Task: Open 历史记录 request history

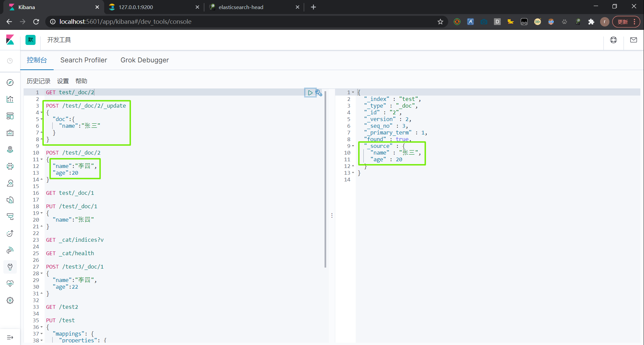Action: (x=39, y=81)
